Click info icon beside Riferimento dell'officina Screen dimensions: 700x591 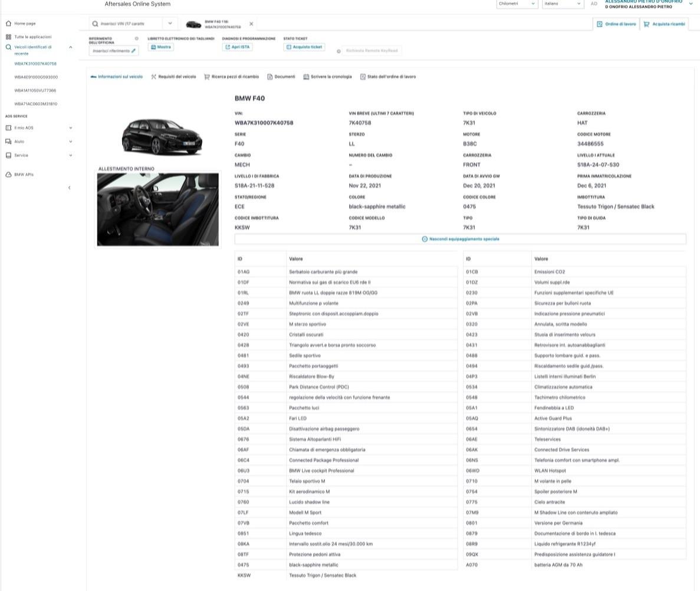coord(137,39)
